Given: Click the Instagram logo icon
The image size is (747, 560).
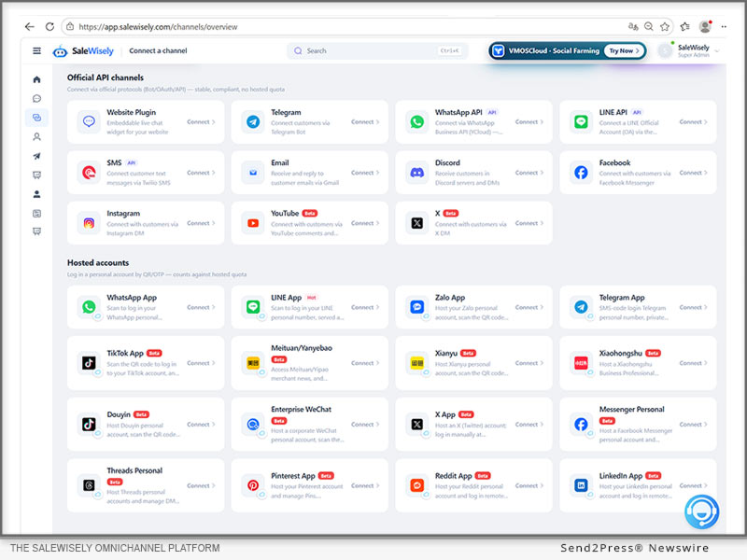Looking at the screenshot, I should (89, 223).
